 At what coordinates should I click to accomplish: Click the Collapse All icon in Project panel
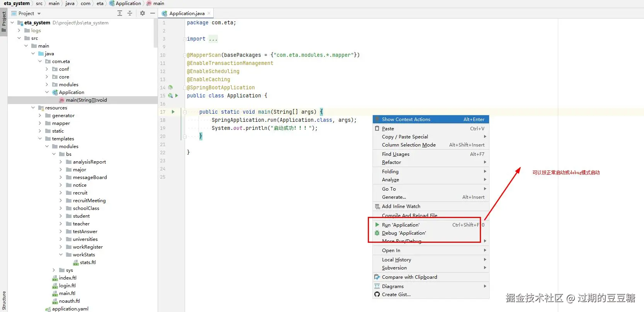click(x=130, y=13)
